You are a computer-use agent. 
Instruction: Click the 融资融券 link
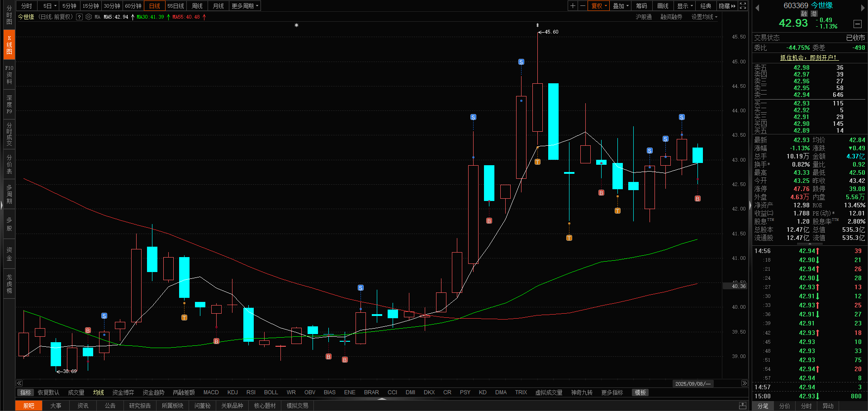click(x=671, y=17)
